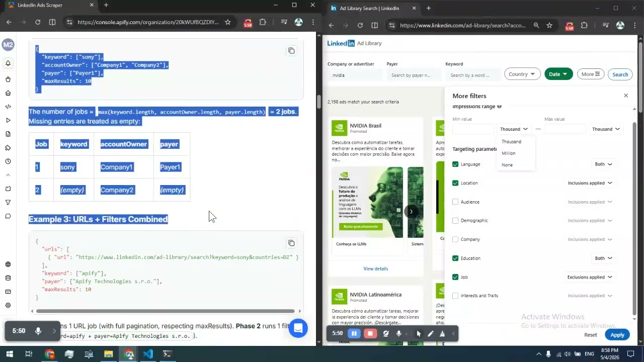644x362 pixels.
Task: Switch to Ad Library Search LinkedIn tab
Action: tap(373, 8)
